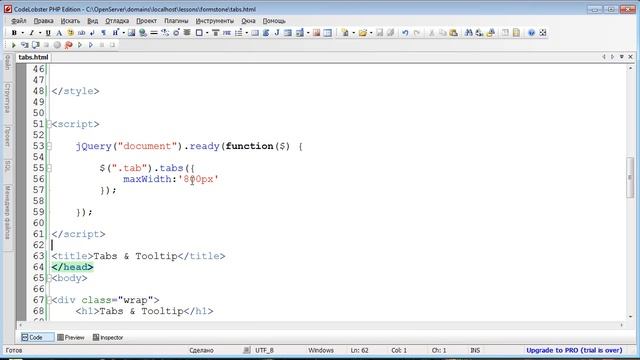
Task: Click the first blue step arrow in debug toolbar
Action: pyautogui.click(x=80, y=45)
